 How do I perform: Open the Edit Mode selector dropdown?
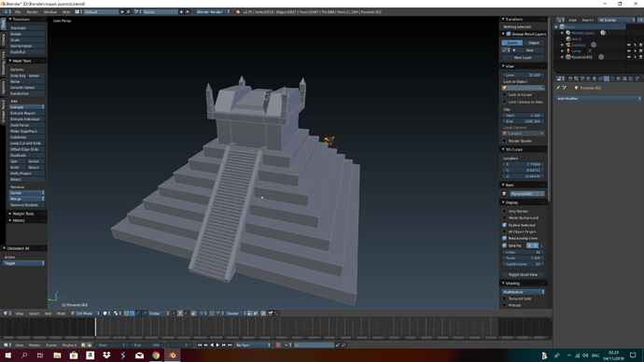85,313
